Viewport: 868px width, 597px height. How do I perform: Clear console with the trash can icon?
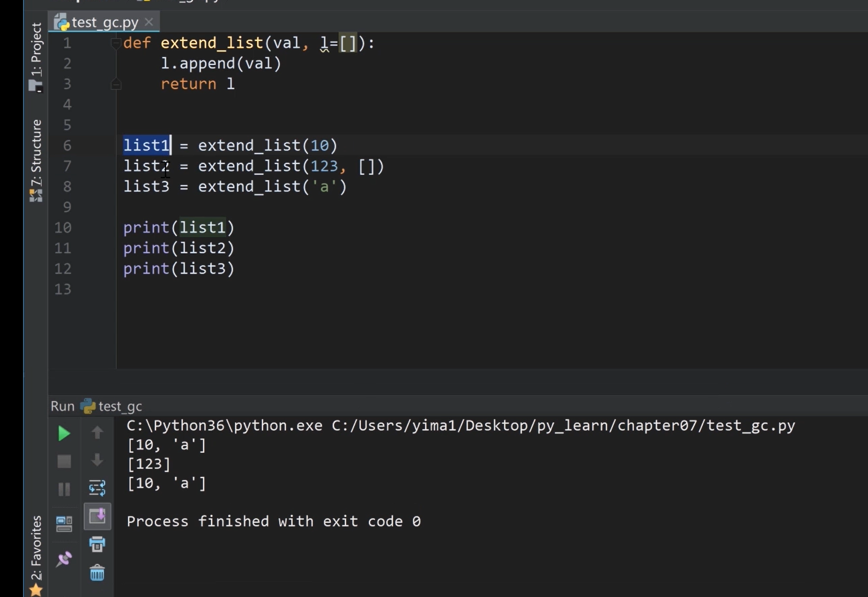coord(97,573)
